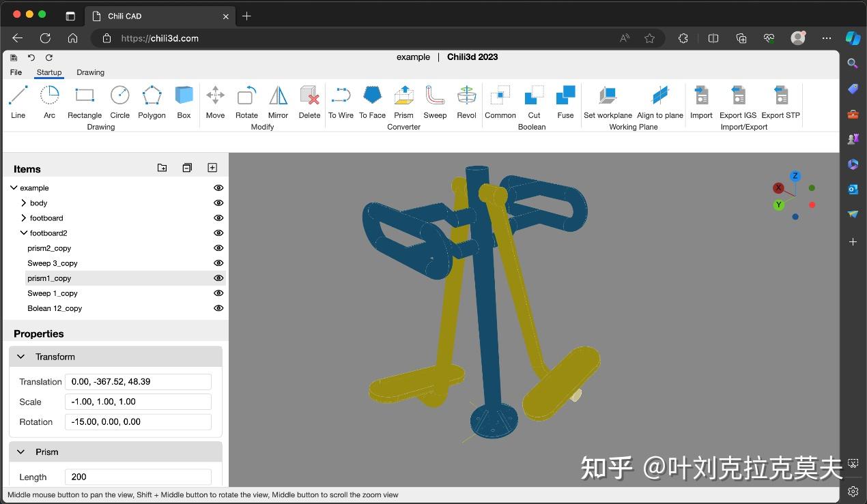
Task: Click Export STP tool
Action: [x=780, y=101]
